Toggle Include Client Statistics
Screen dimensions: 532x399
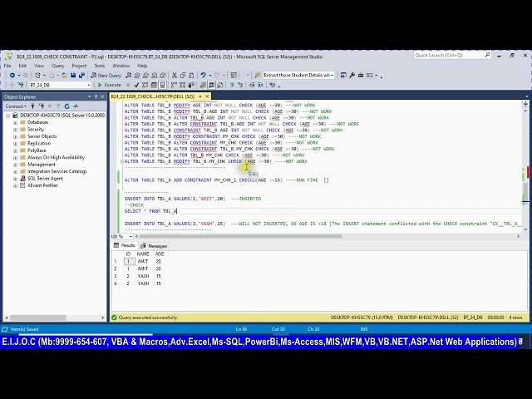191,85
